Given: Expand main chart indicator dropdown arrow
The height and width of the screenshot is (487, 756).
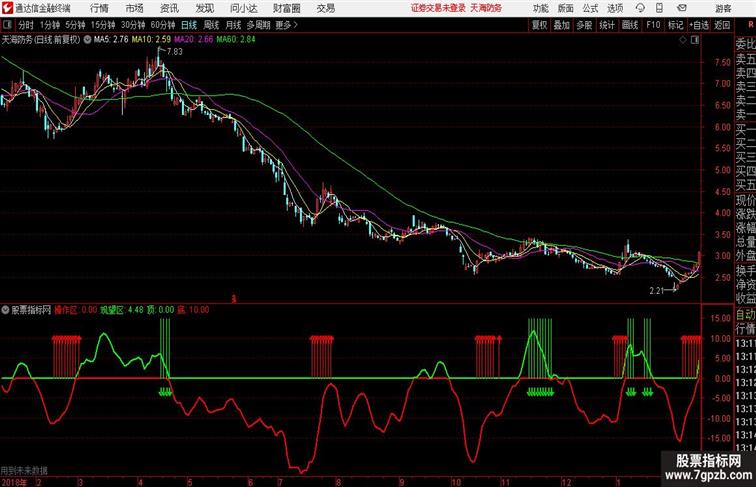Looking at the screenshot, I should (x=87, y=40).
